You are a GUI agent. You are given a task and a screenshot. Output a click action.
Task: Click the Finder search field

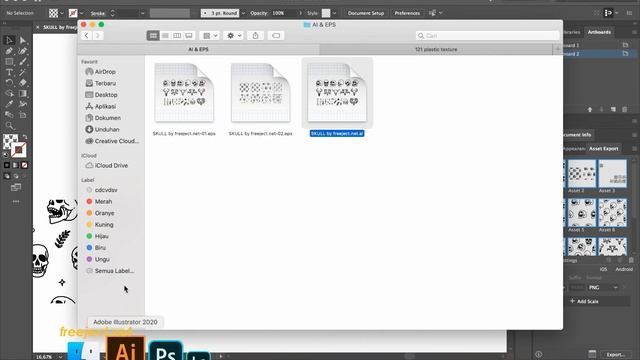[487, 36]
